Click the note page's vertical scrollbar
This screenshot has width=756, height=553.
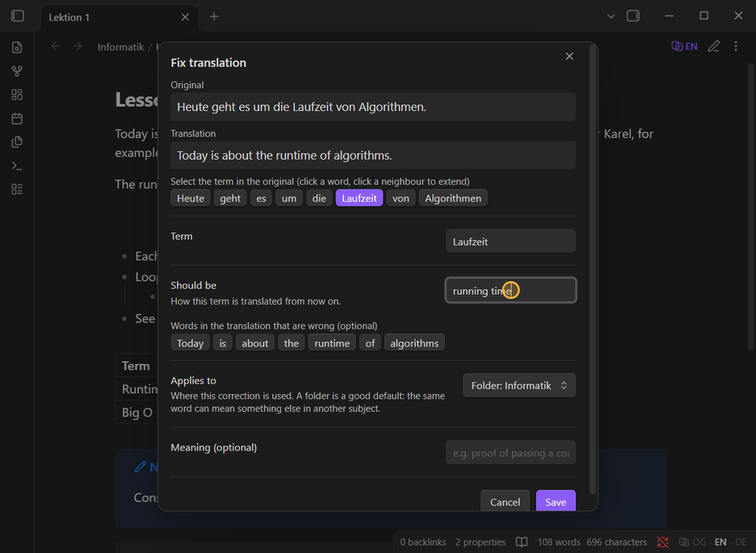coord(750,206)
